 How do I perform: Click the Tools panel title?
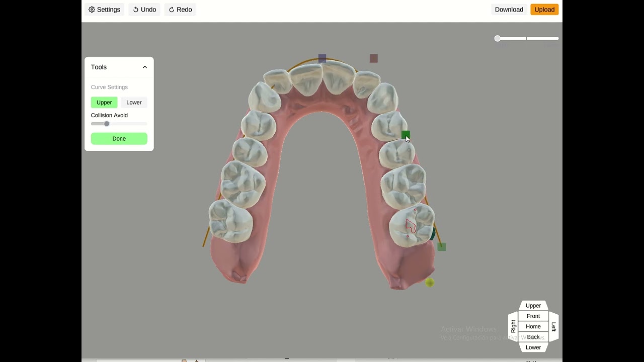[99, 67]
